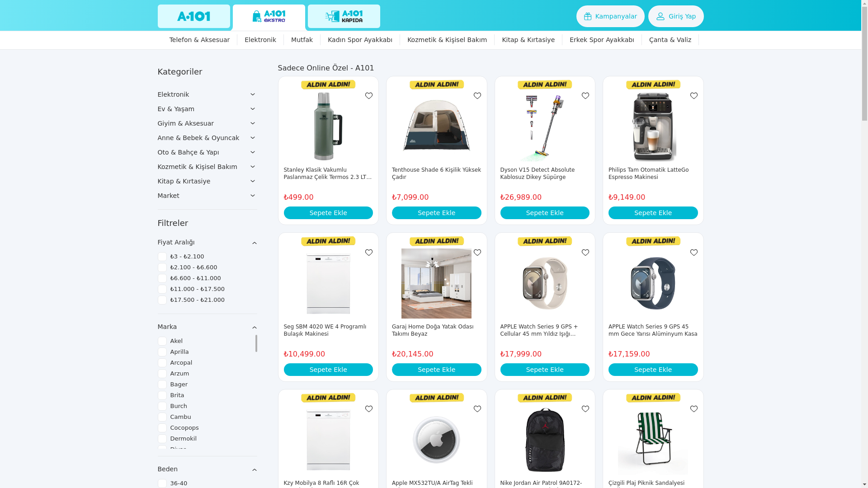Favorite the Stanley Termos with heart icon
This screenshot has width=868, height=488.
pyautogui.click(x=369, y=96)
